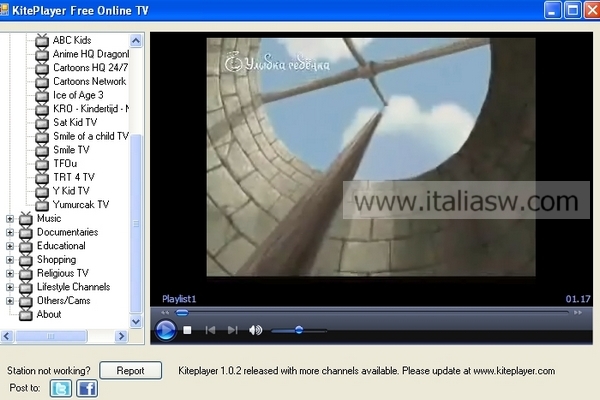Expand the Religious TV category
Screen dimensions: 600x400
(10, 274)
